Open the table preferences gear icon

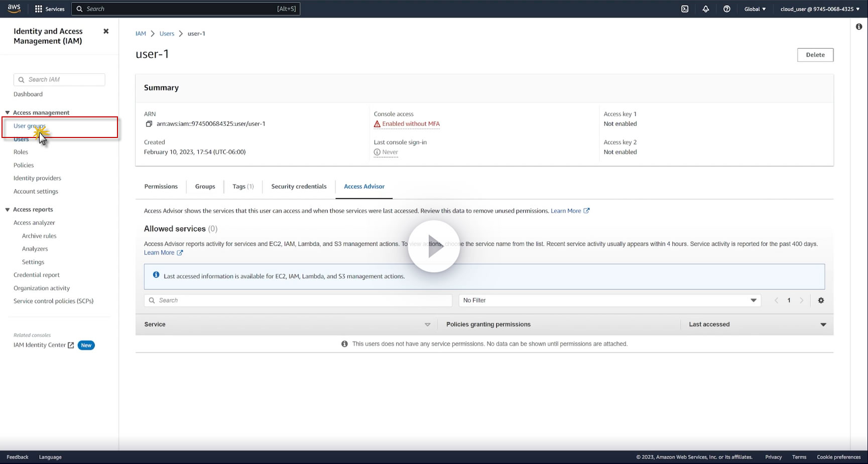[821, 300]
